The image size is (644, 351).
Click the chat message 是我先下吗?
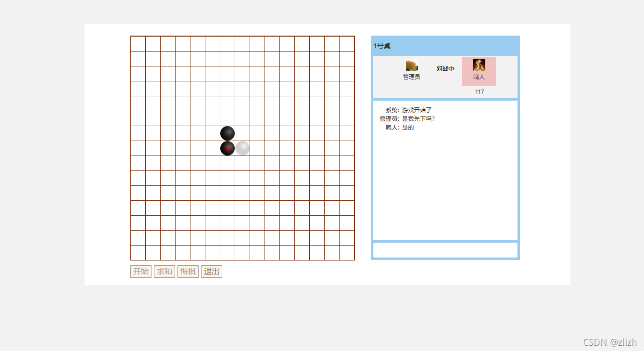click(x=418, y=119)
